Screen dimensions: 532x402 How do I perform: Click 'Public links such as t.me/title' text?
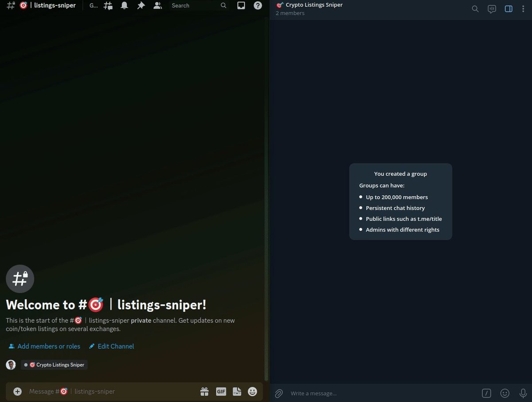[x=404, y=219]
